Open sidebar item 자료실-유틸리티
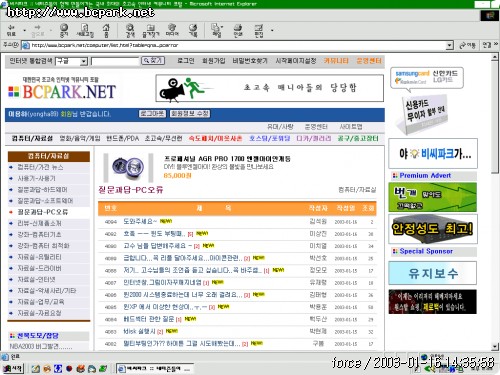The width and height of the screenshot is (500, 375). 39,257
